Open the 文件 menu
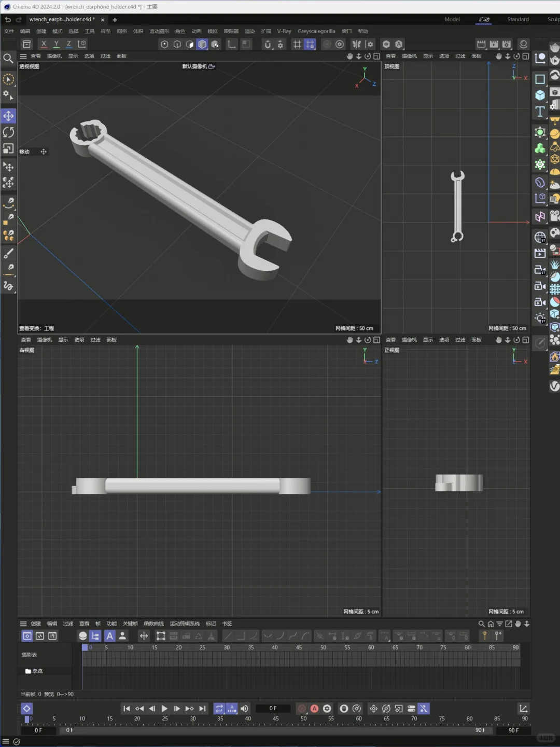560x747 pixels. 9,31
